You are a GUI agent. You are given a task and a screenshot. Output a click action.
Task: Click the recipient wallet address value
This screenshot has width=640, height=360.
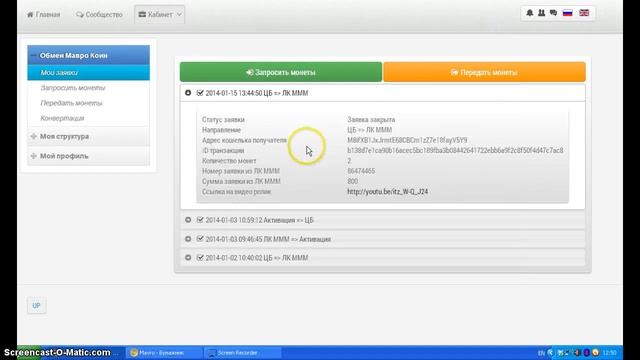click(x=407, y=140)
